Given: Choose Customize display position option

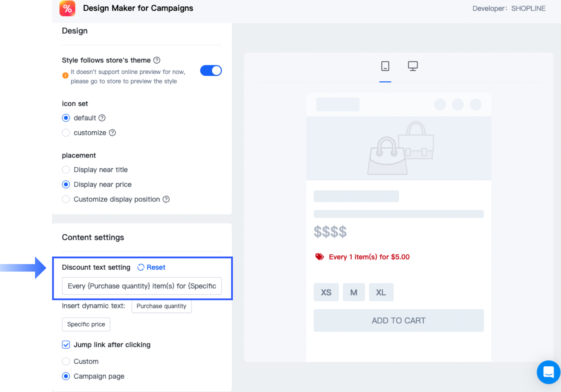Looking at the screenshot, I should tap(66, 199).
